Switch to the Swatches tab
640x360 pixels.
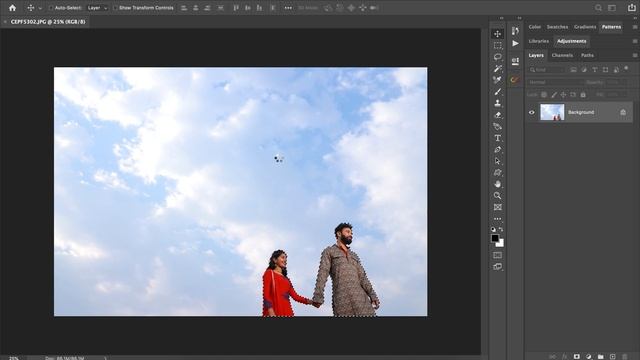pyautogui.click(x=557, y=27)
